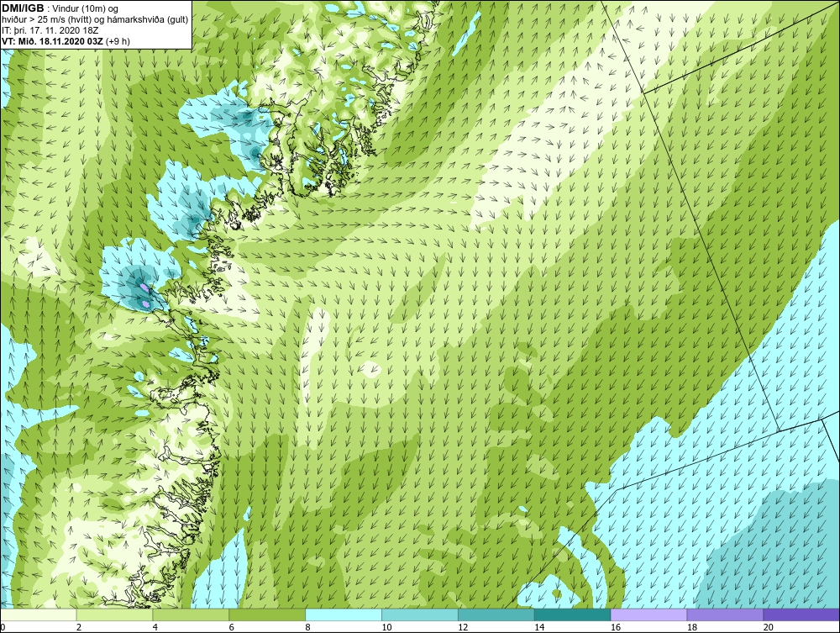
Task: Click the legend tick label '20'
Action: [769, 627]
